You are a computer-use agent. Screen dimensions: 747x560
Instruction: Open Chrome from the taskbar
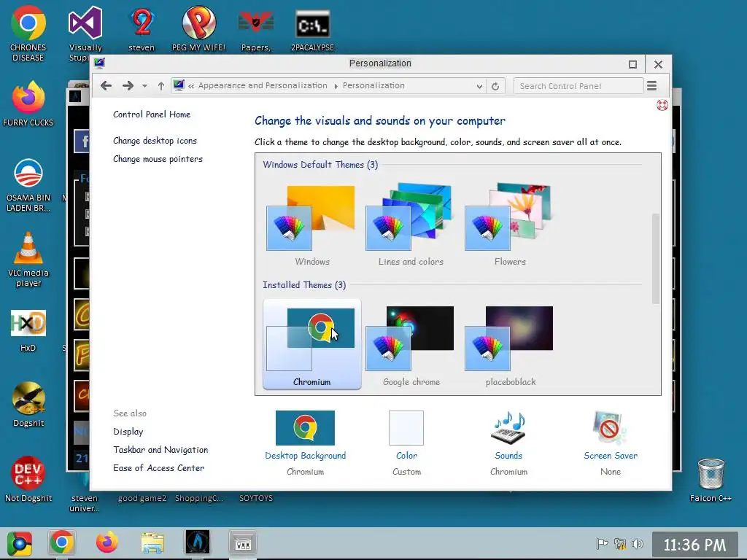pyautogui.click(x=61, y=542)
